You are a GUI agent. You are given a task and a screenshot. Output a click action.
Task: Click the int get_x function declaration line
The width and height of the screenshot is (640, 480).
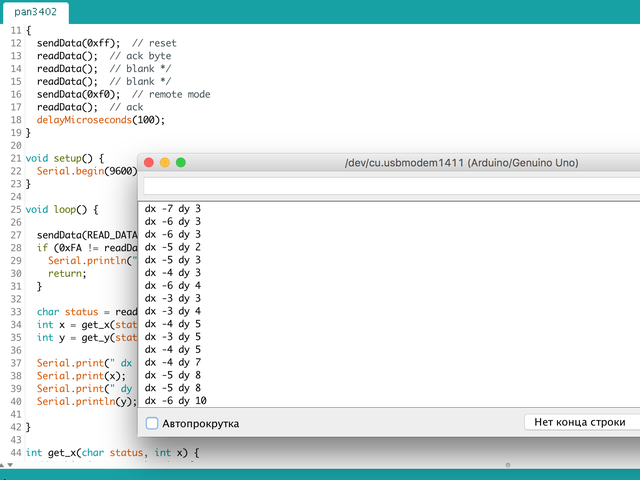(112, 453)
